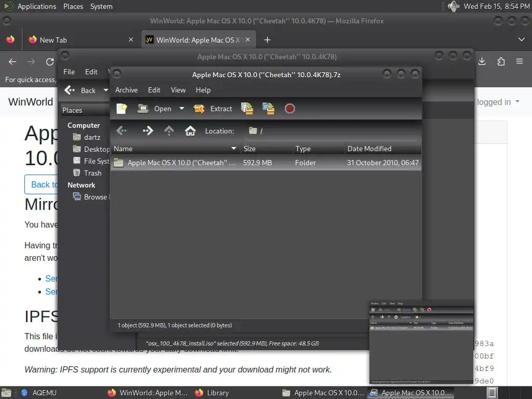Screen dimensions: 532x399
Task: Click the 592.9 MB size cell
Action: tap(258, 163)
